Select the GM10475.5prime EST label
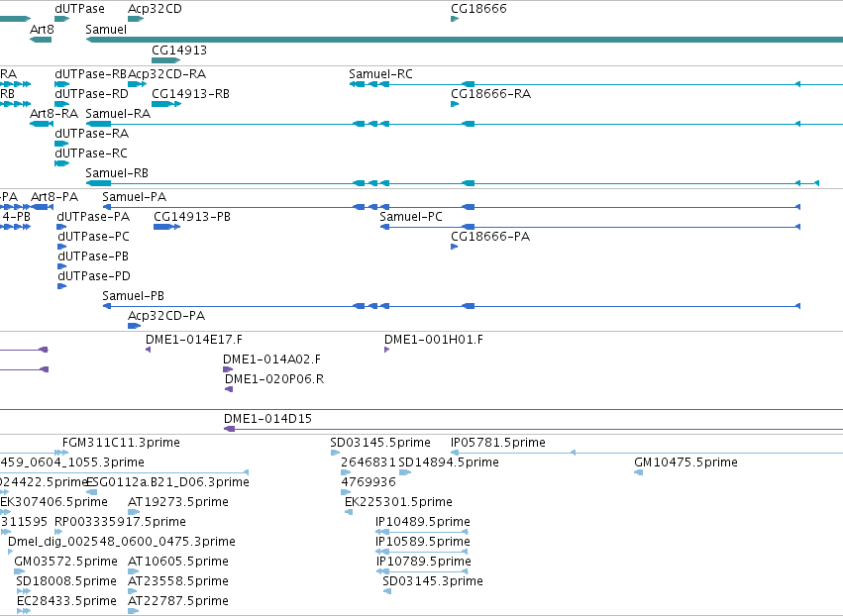 tap(685, 462)
